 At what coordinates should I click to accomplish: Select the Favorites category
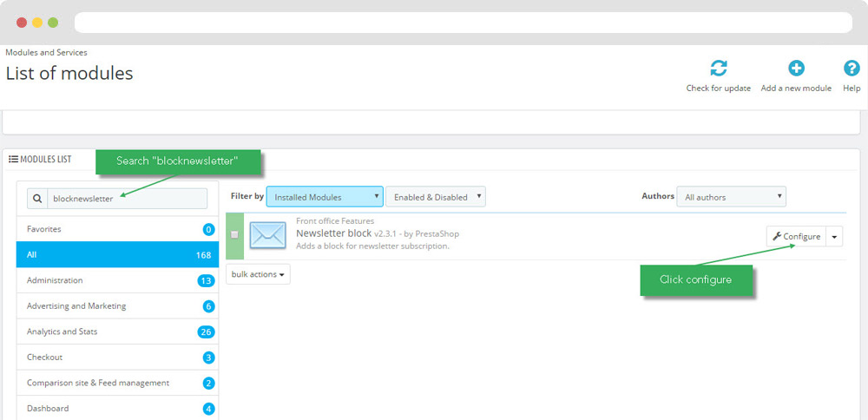tap(117, 229)
